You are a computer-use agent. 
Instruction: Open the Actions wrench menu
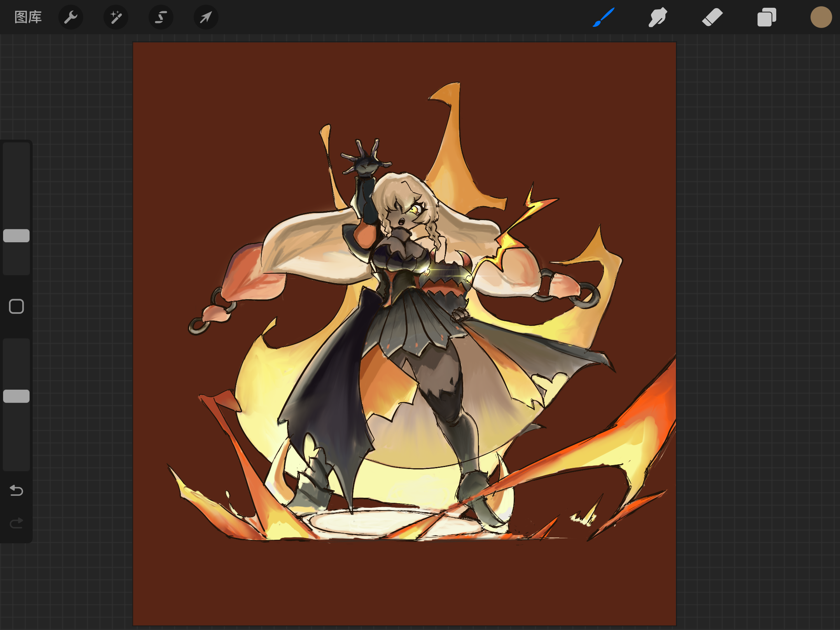pyautogui.click(x=71, y=17)
